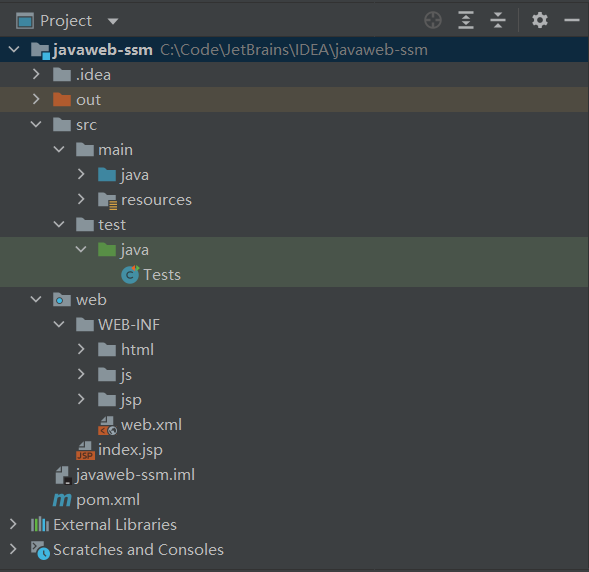Click the js folder icon

(x=107, y=374)
